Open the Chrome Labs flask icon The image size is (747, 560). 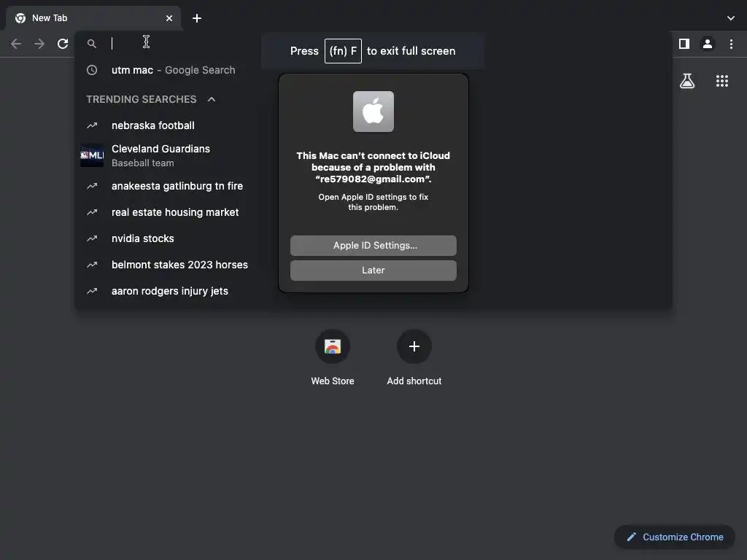[687, 81]
